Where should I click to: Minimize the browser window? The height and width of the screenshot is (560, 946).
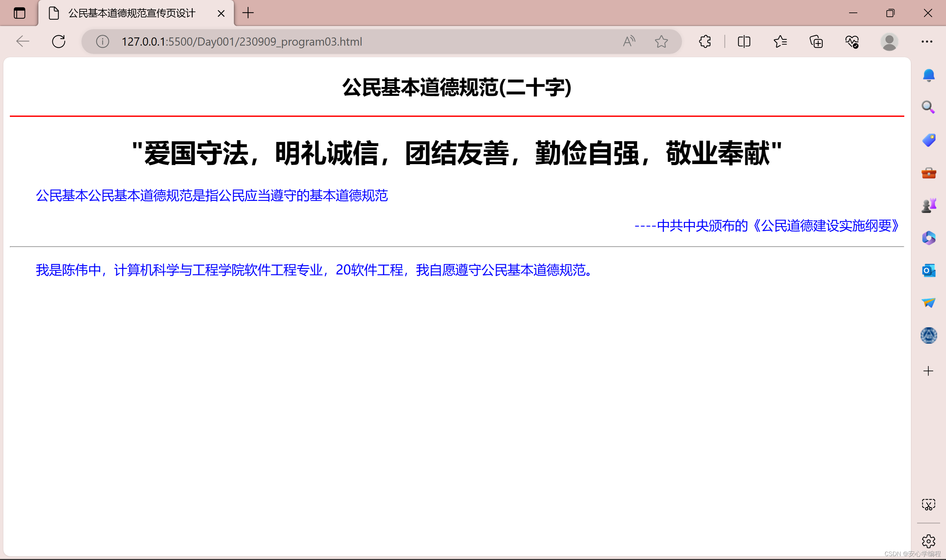tap(853, 13)
